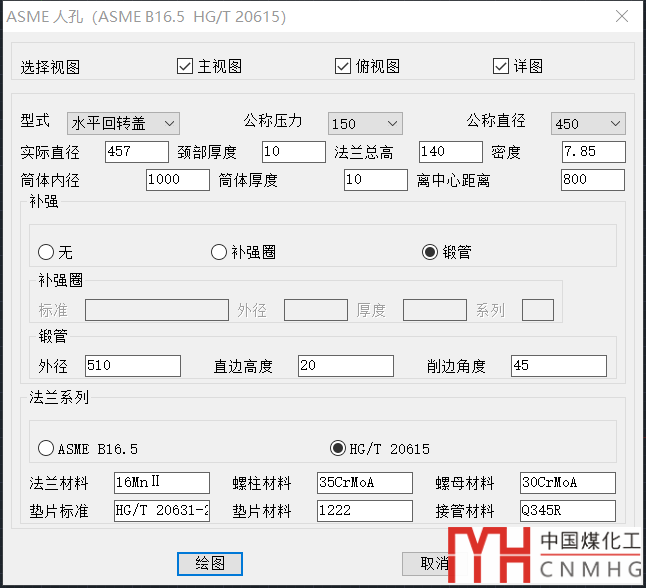Click the disabled 补强圈 外径 field

(316, 310)
